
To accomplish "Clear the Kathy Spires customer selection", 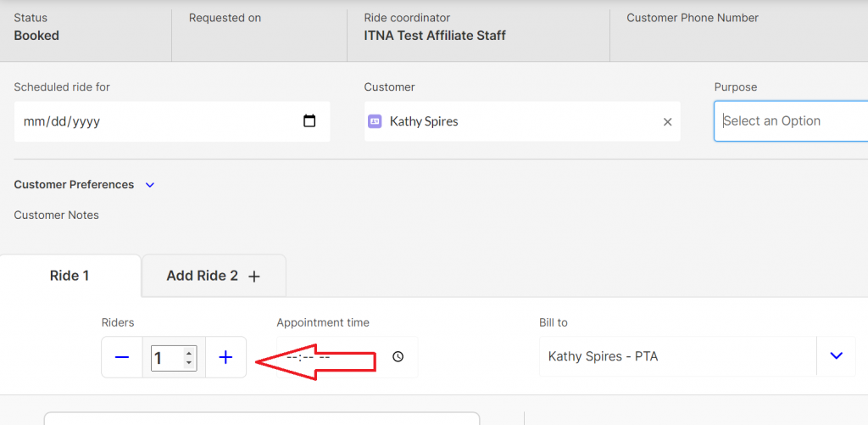I will pyautogui.click(x=667, y=122).
